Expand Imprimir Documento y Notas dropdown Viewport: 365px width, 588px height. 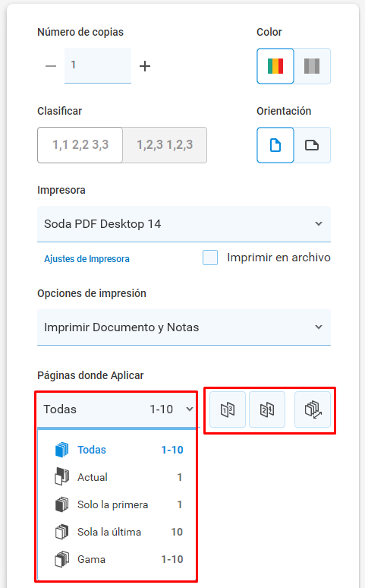tap(184, 327)
